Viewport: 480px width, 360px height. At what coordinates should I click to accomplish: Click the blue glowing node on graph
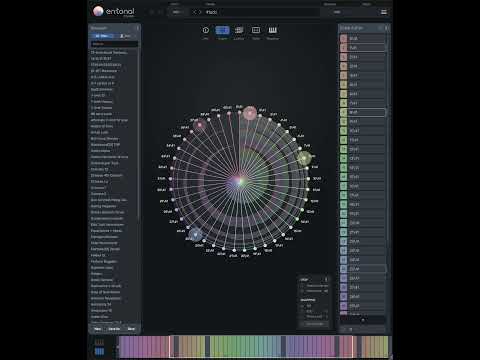196,234
